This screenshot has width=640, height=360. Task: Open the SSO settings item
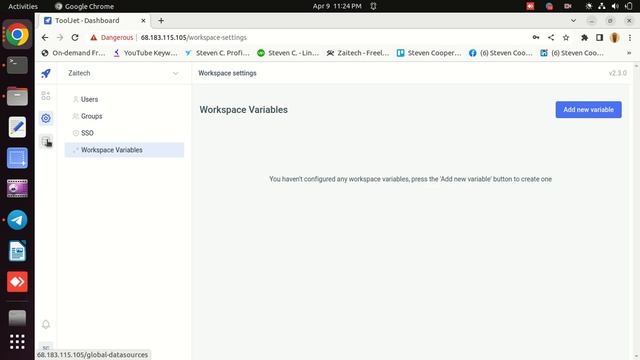[x=124, y=133]
